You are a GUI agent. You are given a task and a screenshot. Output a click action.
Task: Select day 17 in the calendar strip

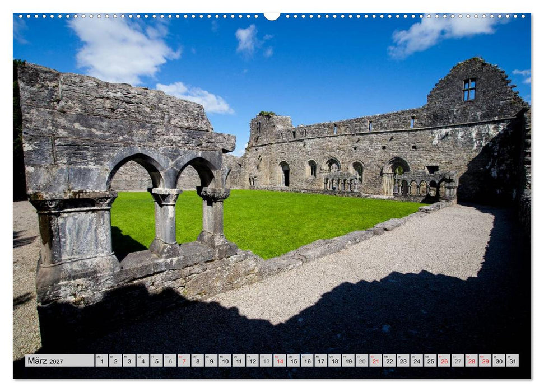point(321,361)
